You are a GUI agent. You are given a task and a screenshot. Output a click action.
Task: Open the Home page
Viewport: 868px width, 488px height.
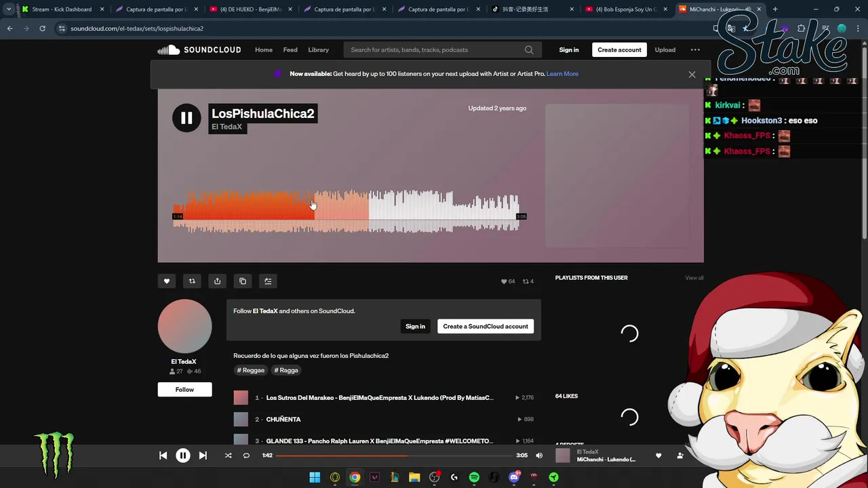click(264, 49)
